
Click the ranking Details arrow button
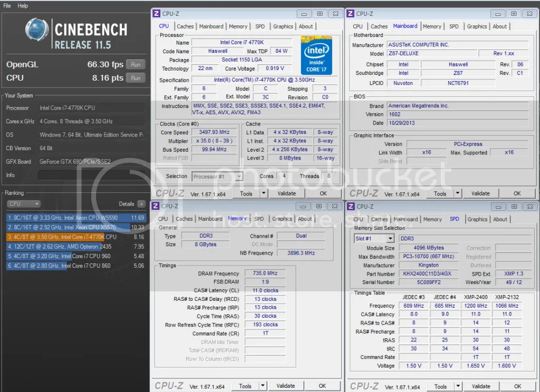(x=141, y=204)
